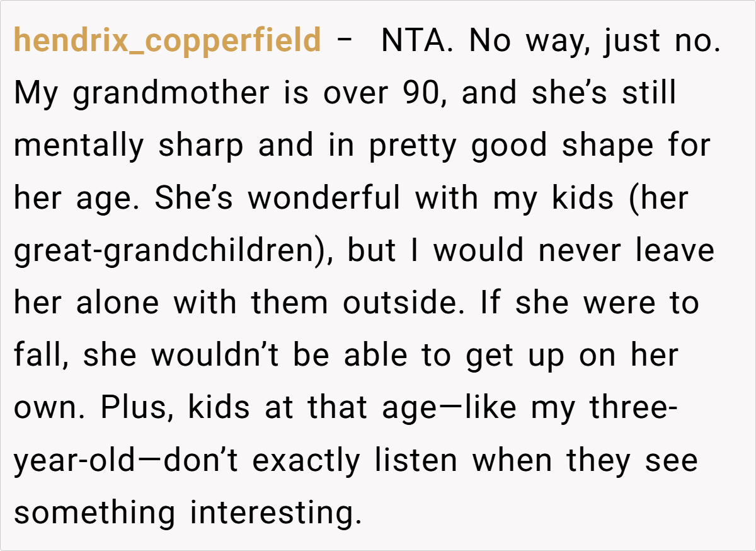The height and width of the screenshot is (551, 756).
Task: Click the word "fall" in the comment
Action: [x=40, y=357]
